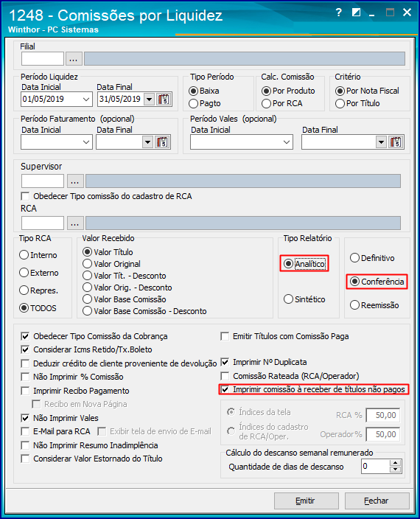The height and width of the screenshot is (519, 420).
Task: Click the Supervisor lookup ellipsis button
Action: click(x=75, y=181)
